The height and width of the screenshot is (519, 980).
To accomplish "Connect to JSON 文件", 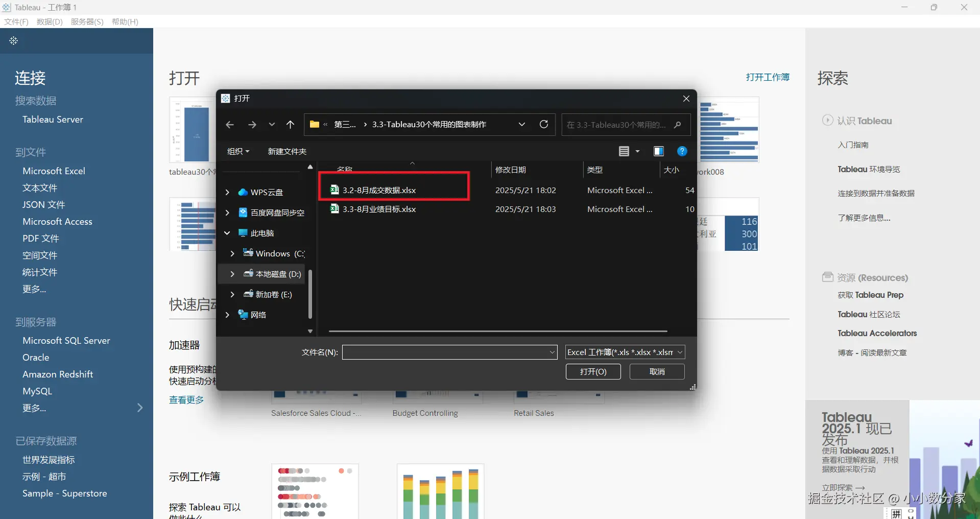I will [43, 204].
